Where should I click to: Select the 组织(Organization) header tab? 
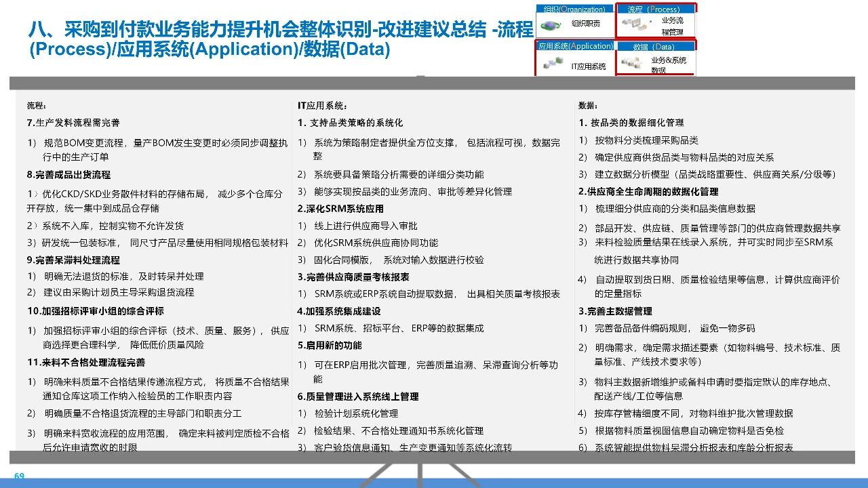574,9
